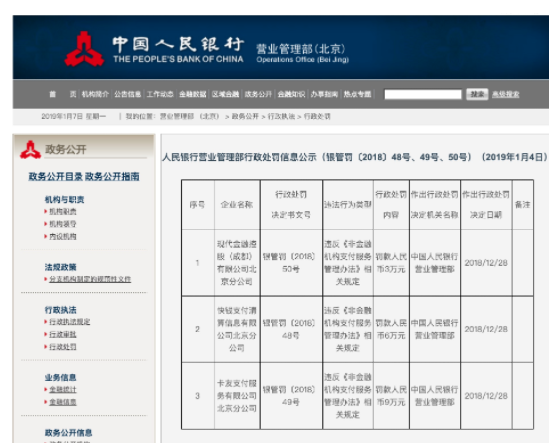This screenshot has width=551, height=443.
Task: Click the 业务信息 section heading
Action: pos(60,378)
